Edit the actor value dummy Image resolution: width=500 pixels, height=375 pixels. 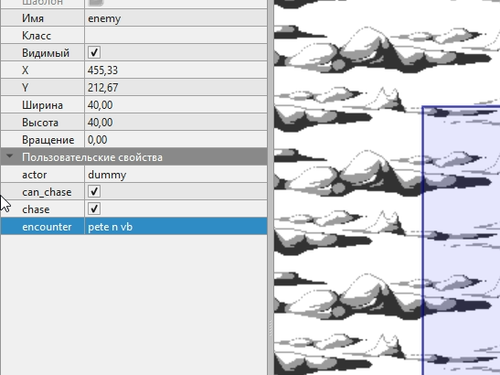(x=176, y=174)
